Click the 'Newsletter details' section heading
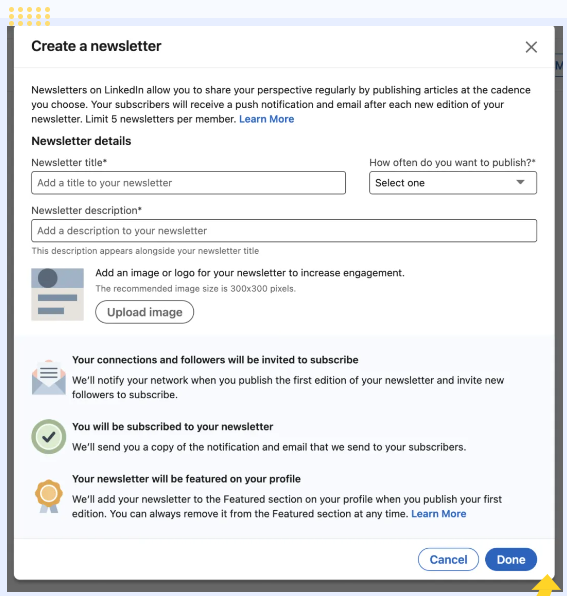Image resolution: width=567 pixels, height=596 pixels. click(x=81, y=141)
